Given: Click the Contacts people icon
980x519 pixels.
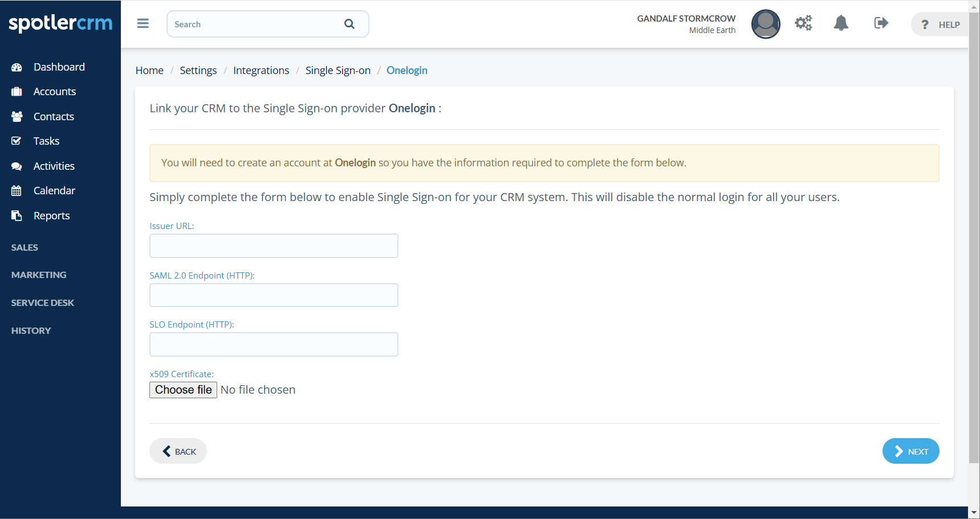Looking at the screenshot, I should point(17,117).
